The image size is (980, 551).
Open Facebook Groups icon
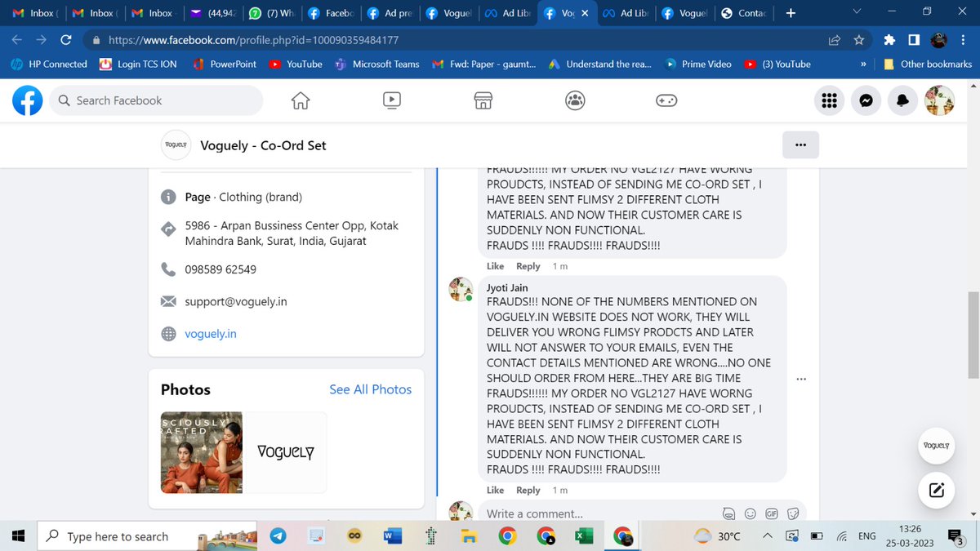coord(575,100)
